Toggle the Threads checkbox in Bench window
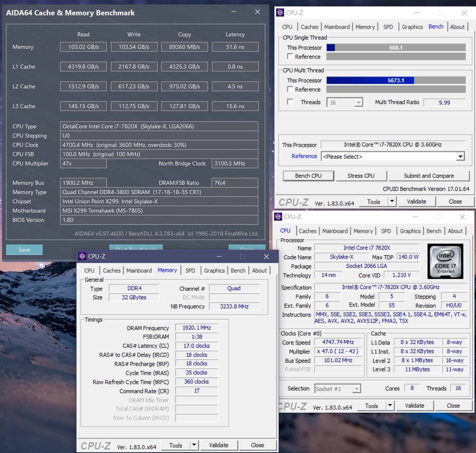 point(290,102)
